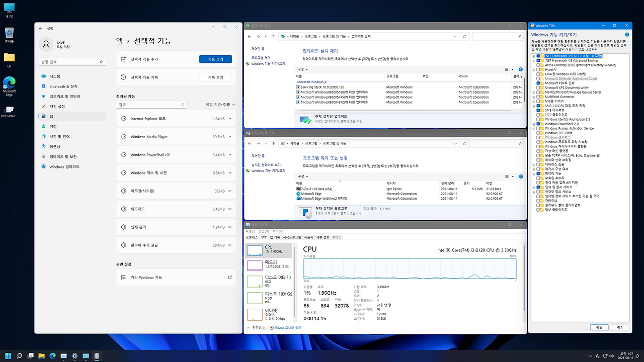The width and height of the screenshot is (644, 362).
Task: Open File Explorer from the taskbar
Action: pyautogui.click(x=41, y=356)
